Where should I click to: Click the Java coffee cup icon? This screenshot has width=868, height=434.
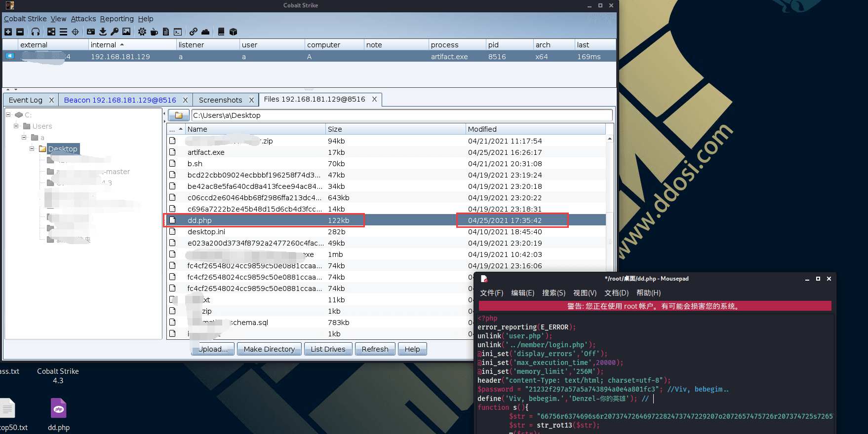pos(154,32)
